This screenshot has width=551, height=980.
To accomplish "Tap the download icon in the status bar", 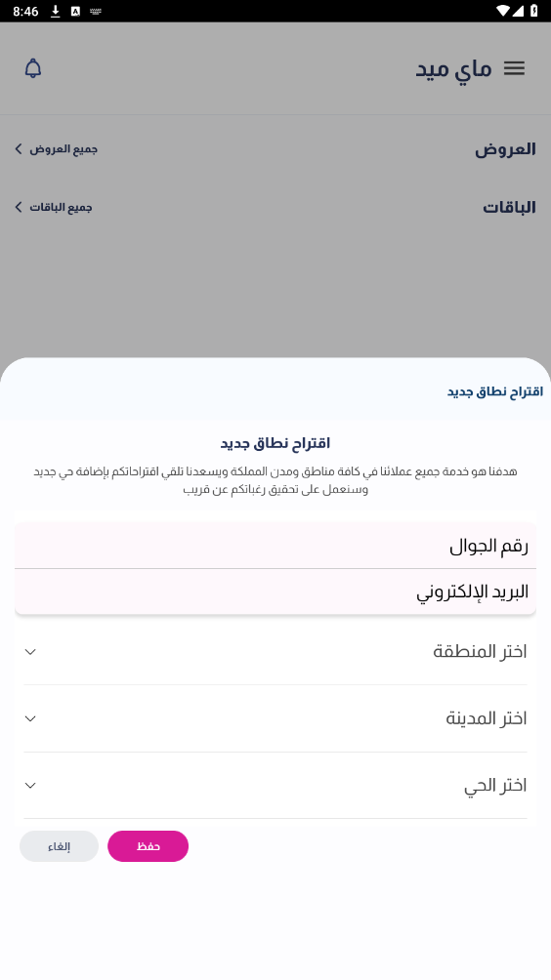I will (55, 11).
